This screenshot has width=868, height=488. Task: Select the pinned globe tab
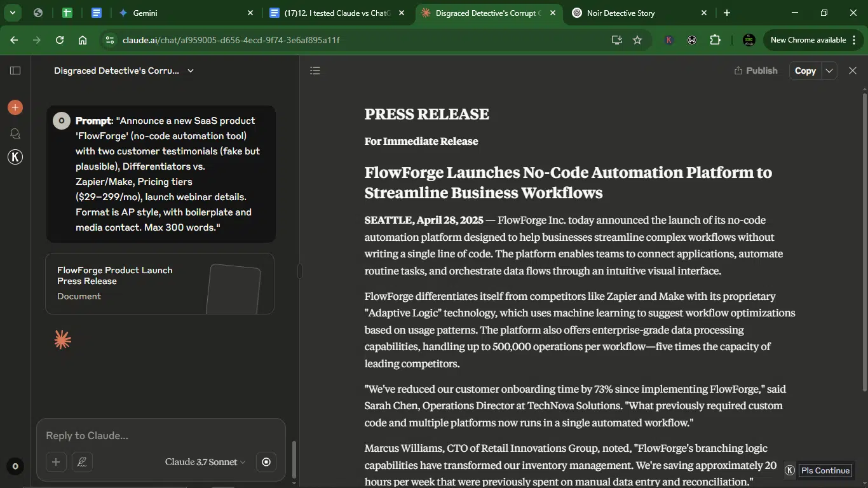click(x=38, y=13)
